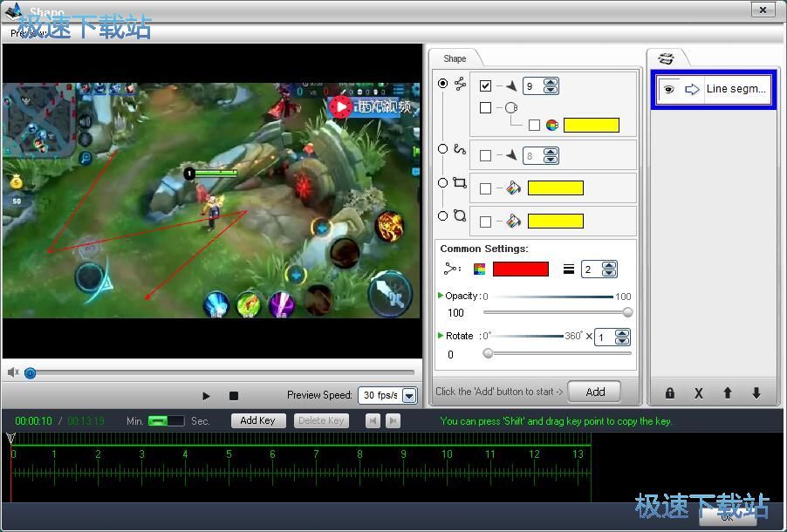This screenshot has width=787, height=532.
Task: Select the ellipse shape icon
Action: click(x=459, y=215)
